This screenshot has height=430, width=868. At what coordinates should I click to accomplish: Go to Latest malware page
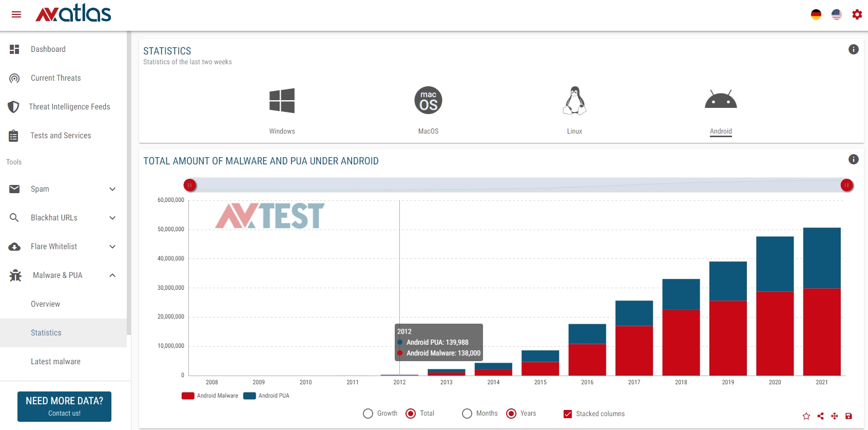tap(55, 362)
